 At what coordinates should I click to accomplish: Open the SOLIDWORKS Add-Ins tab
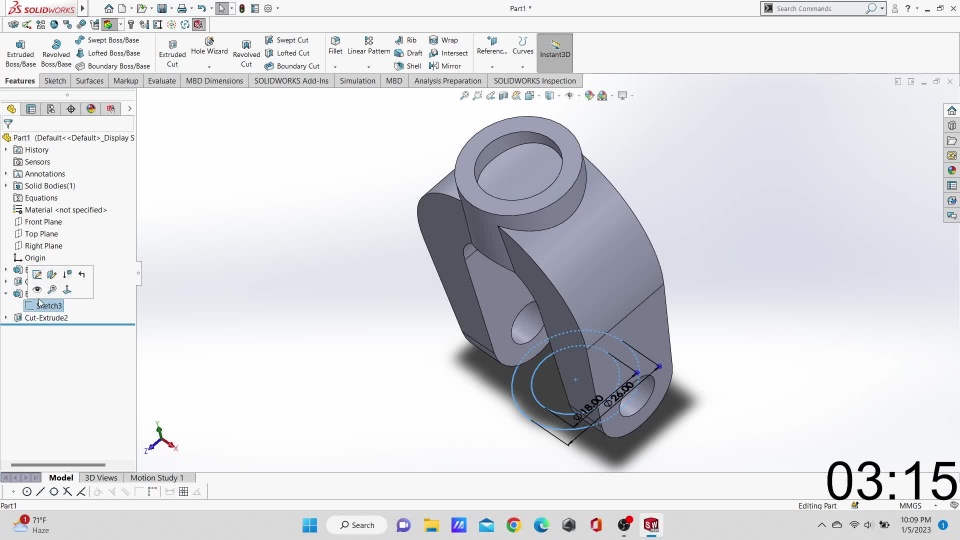(x=291, y=81)
